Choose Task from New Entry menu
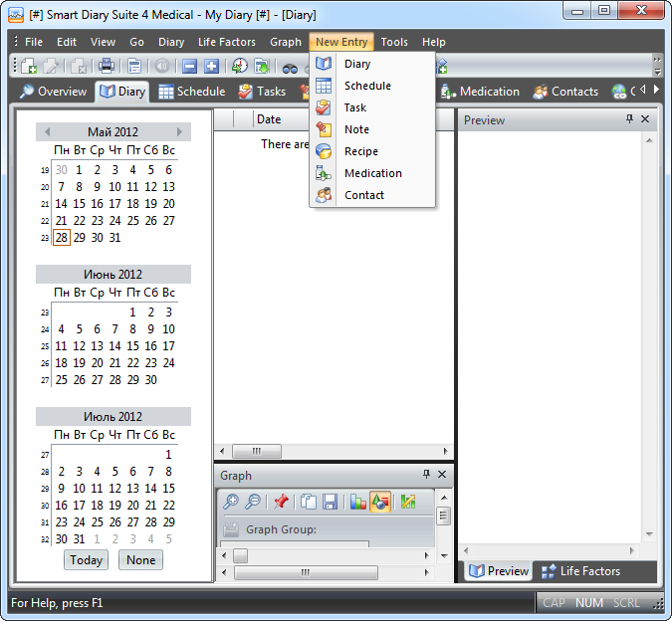The width and height of the screenshot is (672, 621). tap(372, 107)
